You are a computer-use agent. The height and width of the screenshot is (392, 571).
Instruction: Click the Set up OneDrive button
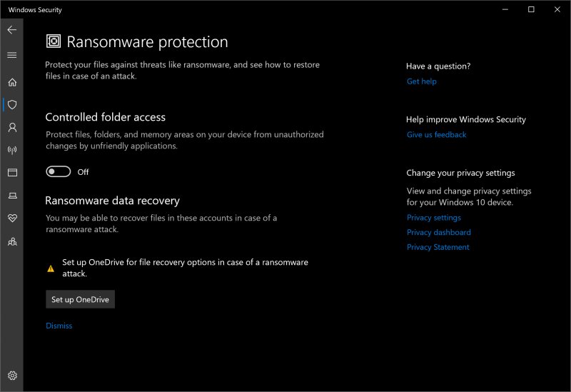point(80,300)
